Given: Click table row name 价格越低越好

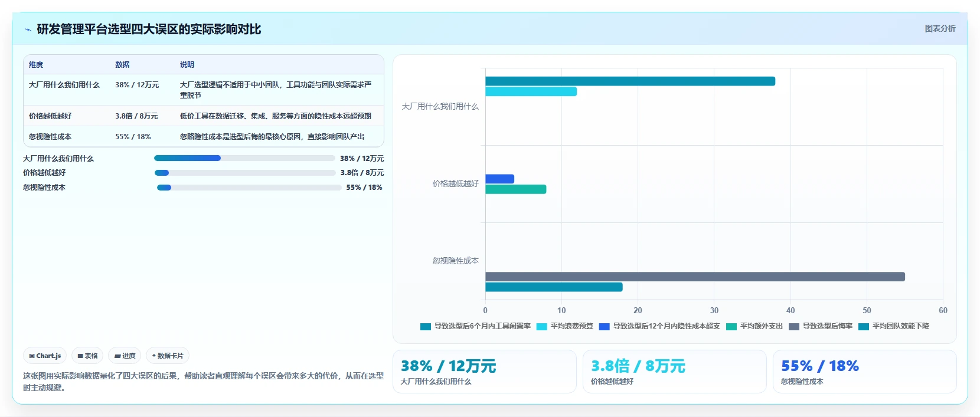Looking at the screenshot, I should (x=50, y=116).
